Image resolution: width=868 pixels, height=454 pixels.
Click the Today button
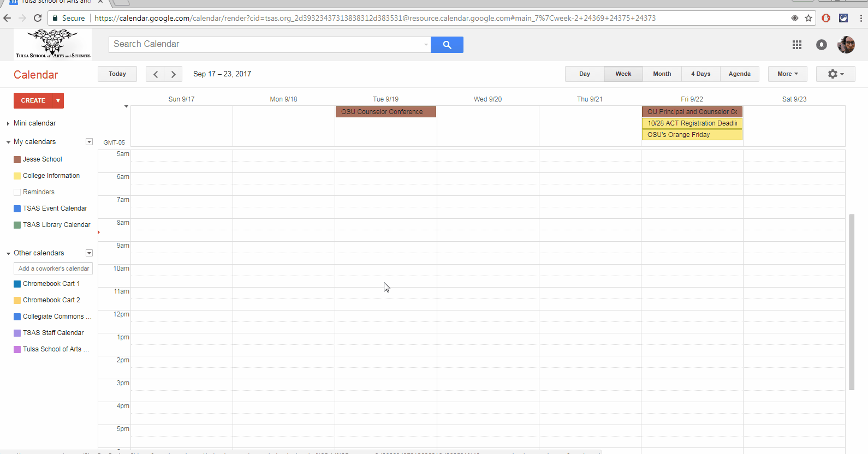pyautogui.click(x=117, y=74)
